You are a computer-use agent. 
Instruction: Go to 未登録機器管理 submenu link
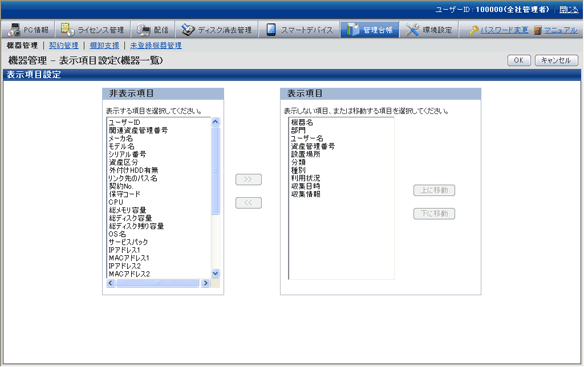[156, 45]
